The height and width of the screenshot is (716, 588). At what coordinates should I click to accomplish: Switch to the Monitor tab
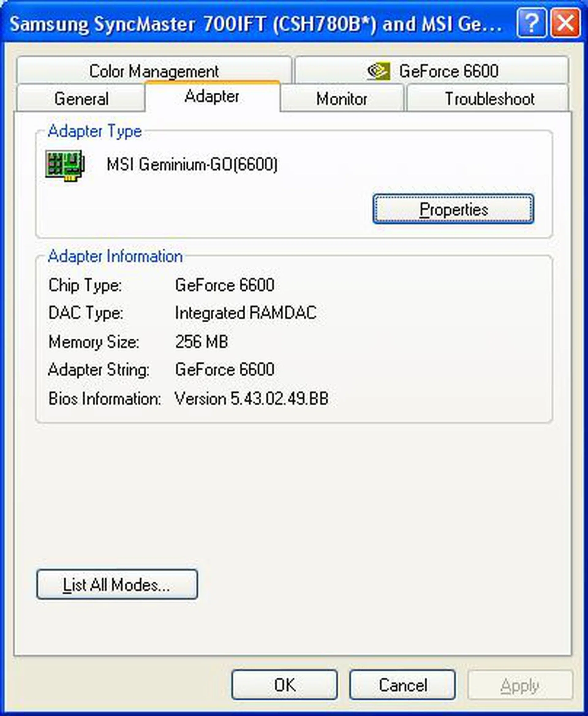click(x=341, y=99)
